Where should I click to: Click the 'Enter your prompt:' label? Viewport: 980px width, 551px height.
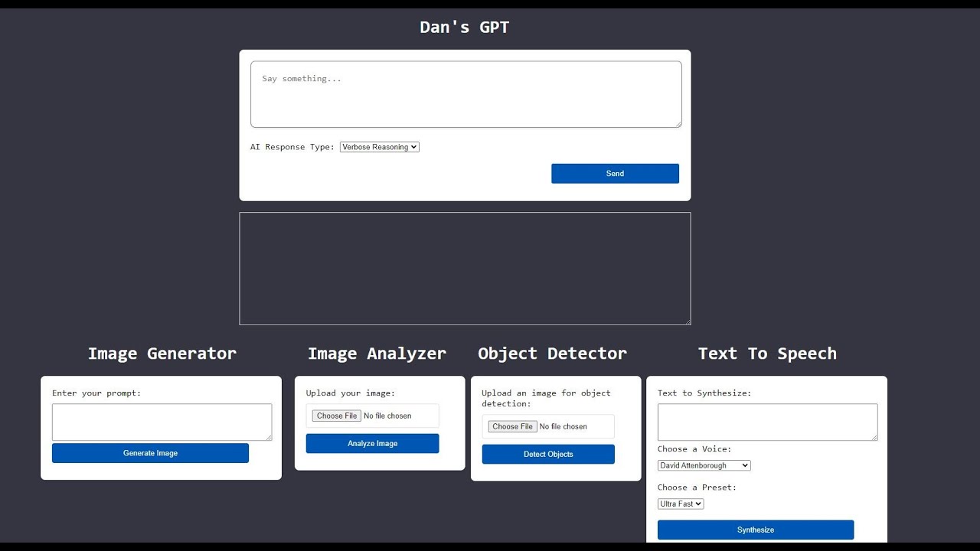(96, 393)
